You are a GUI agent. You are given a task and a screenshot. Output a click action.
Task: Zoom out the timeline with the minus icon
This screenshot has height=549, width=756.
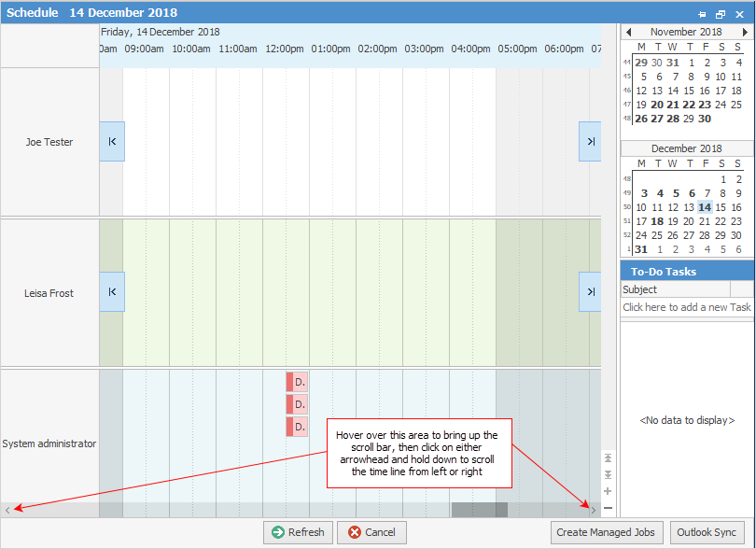click(x=608, y=508)
